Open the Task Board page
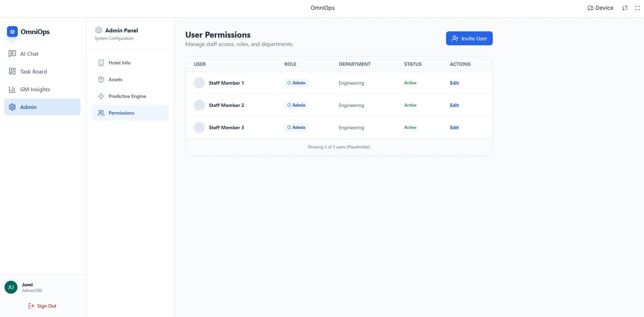The width and height of the screenshot is (644, 317). click(x=42, y=71)
